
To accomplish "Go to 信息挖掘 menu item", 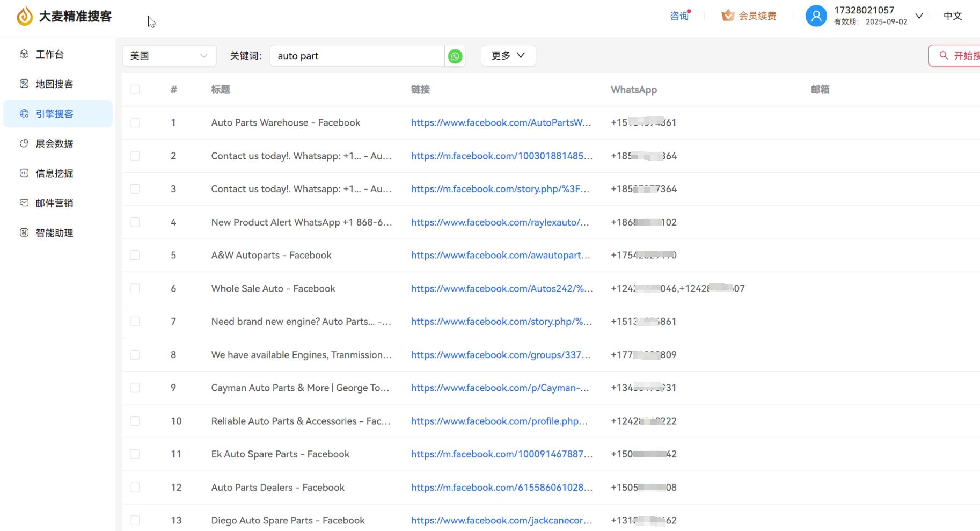I will coord(54,173).
